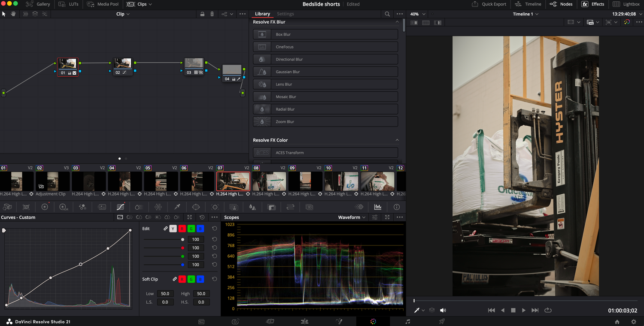The height and width of the screenshot is (326, 644).
Task: Toggle the blue Soft Clip channel
Action: click(200, 279)
